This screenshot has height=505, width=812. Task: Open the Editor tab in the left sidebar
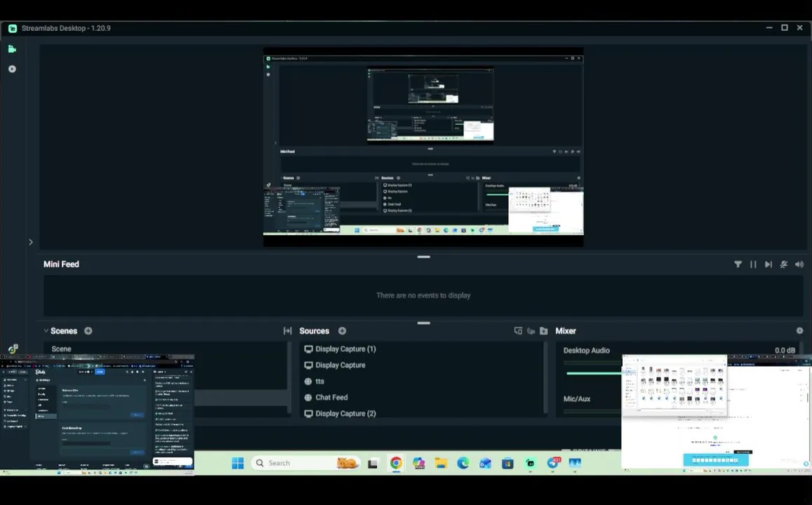pyautogui.click(x=12, y=48)
